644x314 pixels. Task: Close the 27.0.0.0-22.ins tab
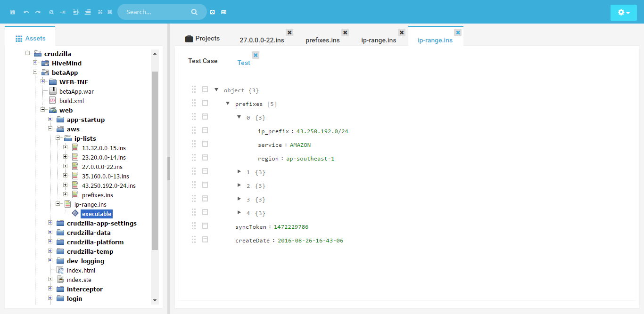tap(289, 32)
